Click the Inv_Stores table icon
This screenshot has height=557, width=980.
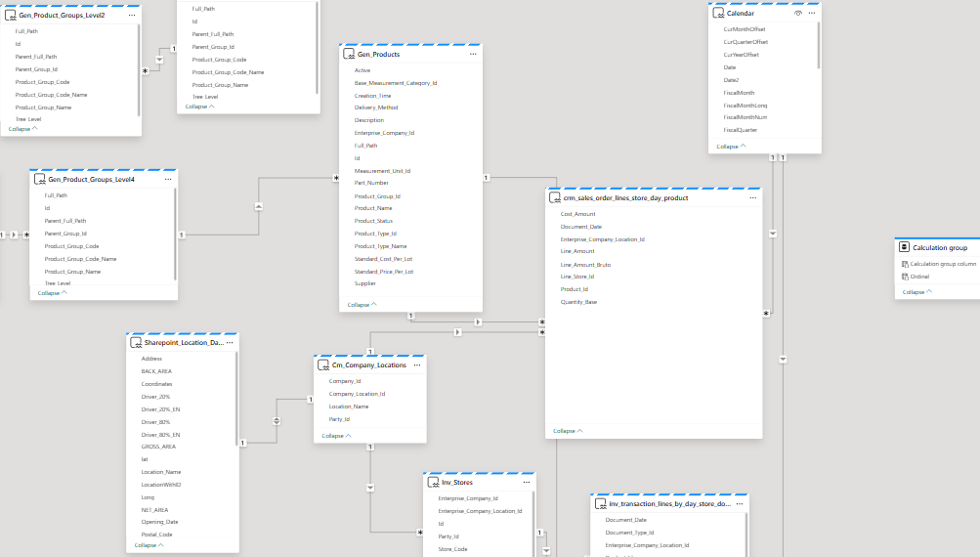434,483
